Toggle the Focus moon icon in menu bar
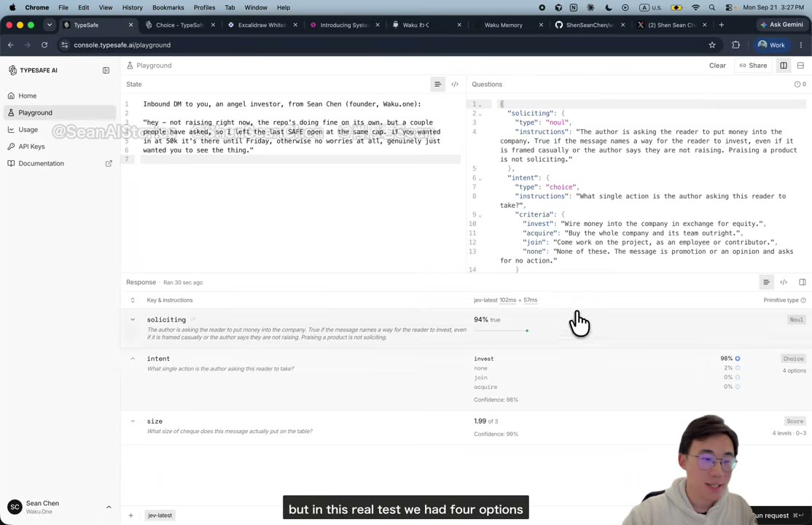 tap(609, 8)
